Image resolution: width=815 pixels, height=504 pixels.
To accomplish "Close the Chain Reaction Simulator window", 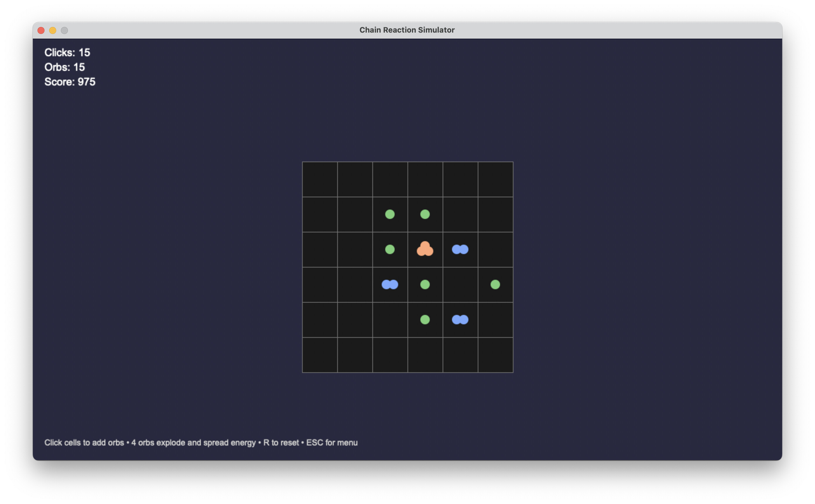I will tap(41, 30).
